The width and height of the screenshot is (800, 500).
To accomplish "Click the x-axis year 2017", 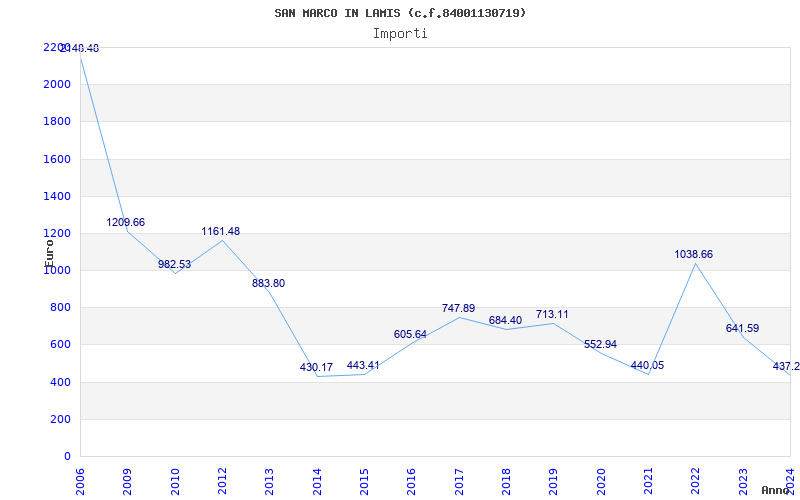I will tap(459, 482).
